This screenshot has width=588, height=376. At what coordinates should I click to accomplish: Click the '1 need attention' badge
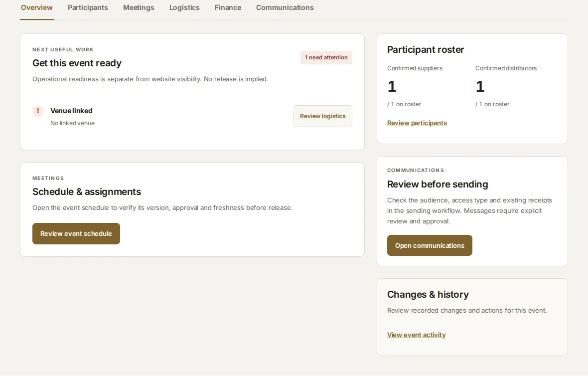point(326,57)
